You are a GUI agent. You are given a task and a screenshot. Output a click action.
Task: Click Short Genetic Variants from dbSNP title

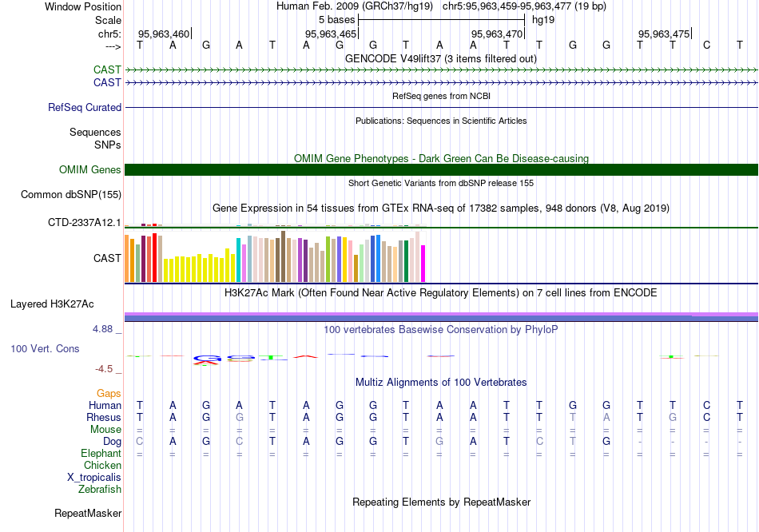click(441, 183)
